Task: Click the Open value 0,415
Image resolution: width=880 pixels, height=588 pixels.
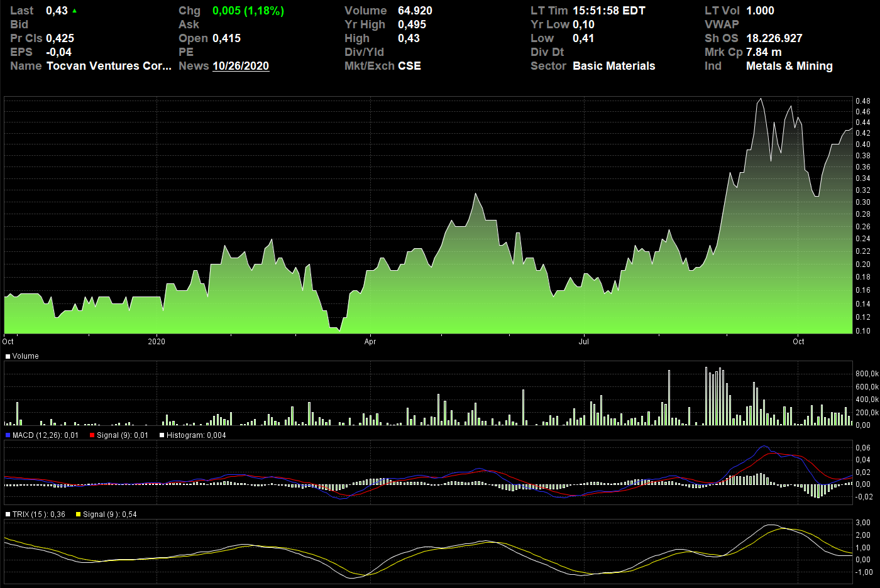Action: coord(226,38)
